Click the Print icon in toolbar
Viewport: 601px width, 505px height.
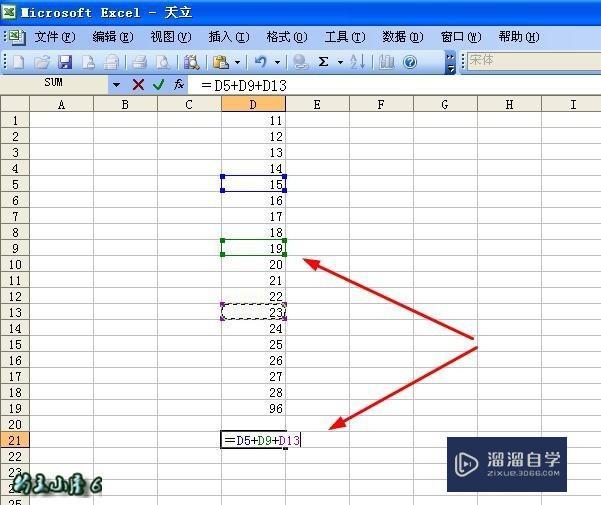pyautogui.click(x=139, y=62)
